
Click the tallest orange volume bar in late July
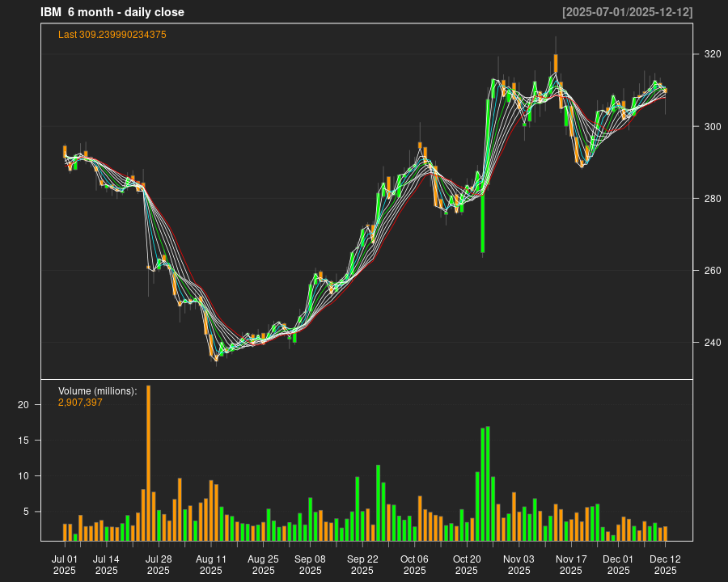(x=149, y=462)
